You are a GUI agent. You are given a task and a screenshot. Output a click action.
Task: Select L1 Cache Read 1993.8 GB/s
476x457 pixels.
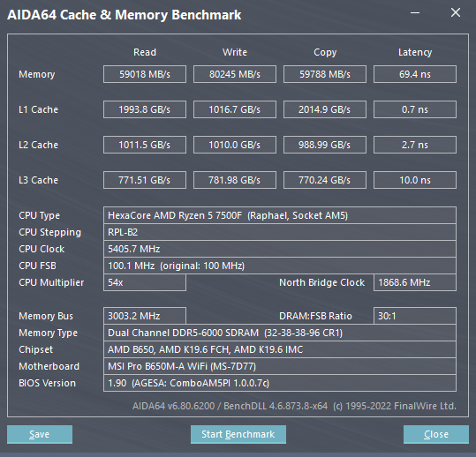click(x=145, y=109)
